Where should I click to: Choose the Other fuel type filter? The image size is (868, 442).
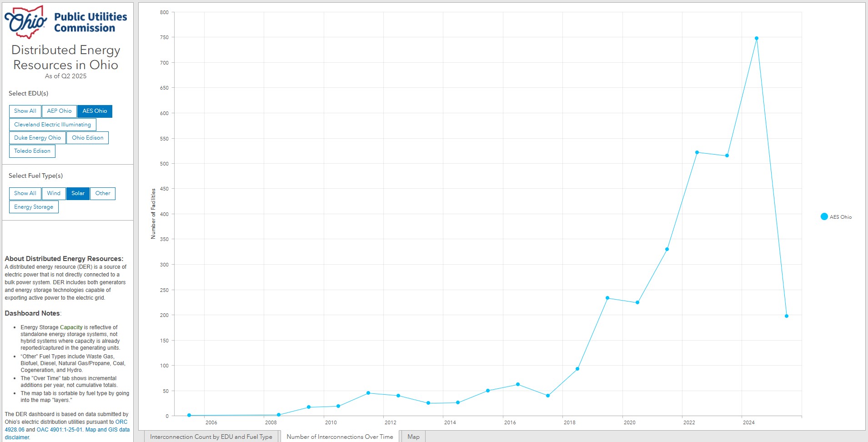103,193
